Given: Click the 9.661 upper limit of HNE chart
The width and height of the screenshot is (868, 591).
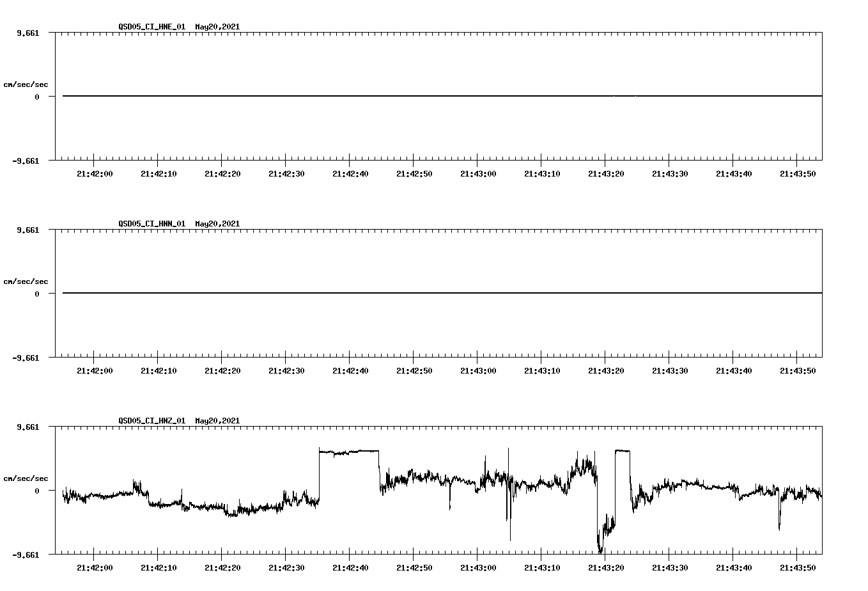Looking at the screenshot, I should pos(28,33).
